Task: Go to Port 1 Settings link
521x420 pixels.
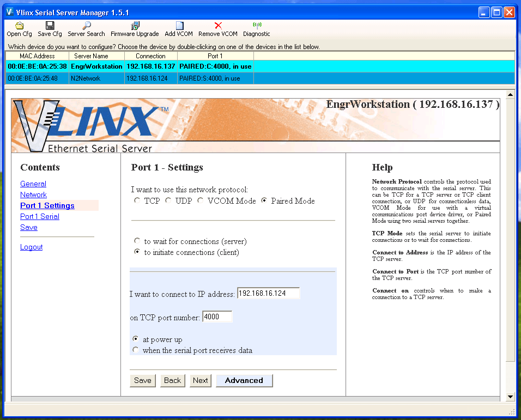Action: tap(47, 205)
